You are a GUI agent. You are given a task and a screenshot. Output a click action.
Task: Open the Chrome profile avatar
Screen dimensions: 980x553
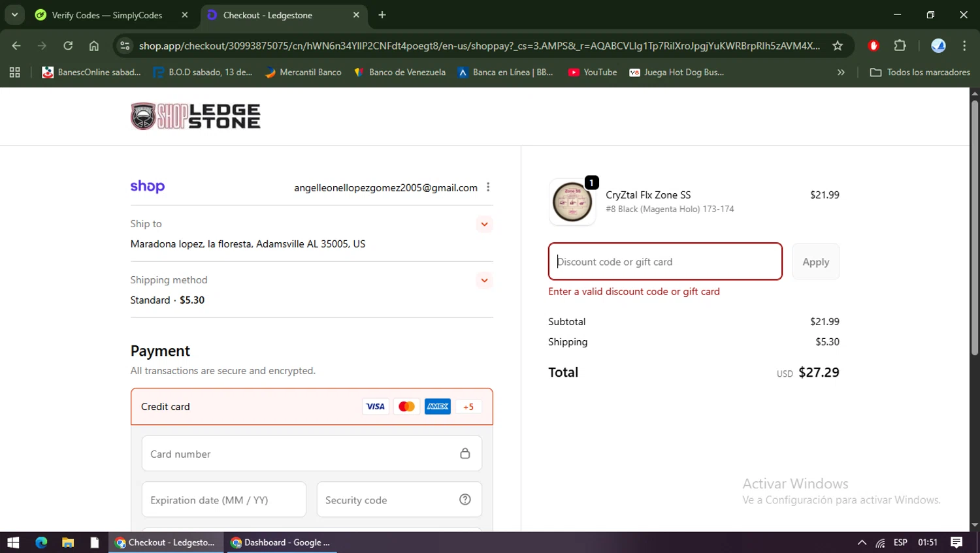click(938, 46)
